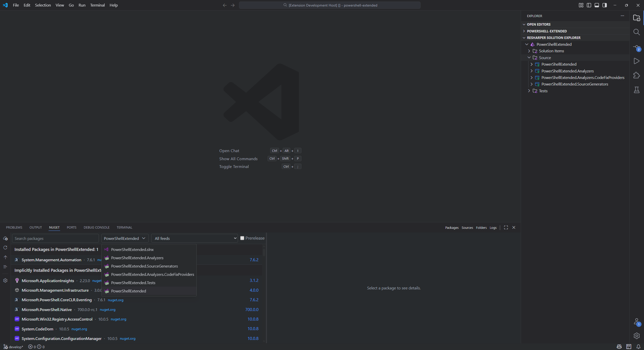Choose PowerShellExtended.SourceGenerators from the dropdown list
The width and height of the screenshot is (644, 350).
(x=149, y=266)
